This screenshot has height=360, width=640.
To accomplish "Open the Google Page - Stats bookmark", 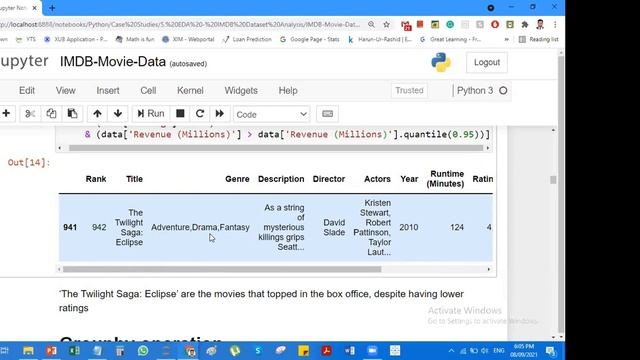I will pyautogui.click(x=310, y=39).
